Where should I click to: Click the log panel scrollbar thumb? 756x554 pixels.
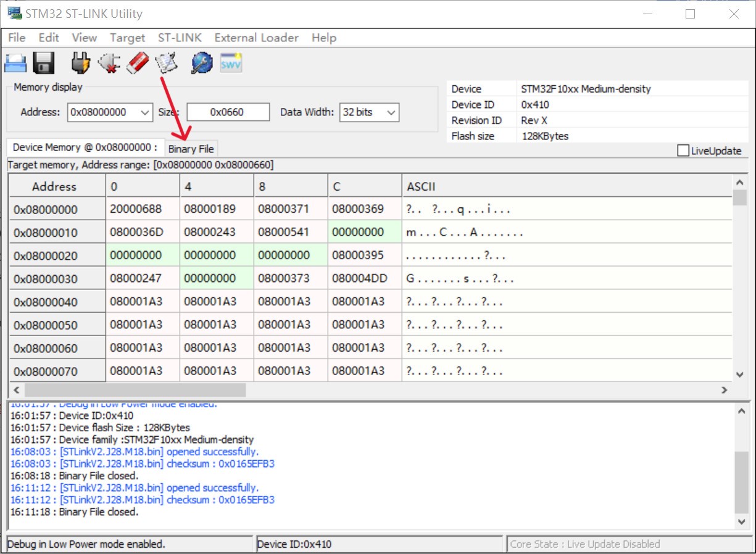tap(742, 482)
